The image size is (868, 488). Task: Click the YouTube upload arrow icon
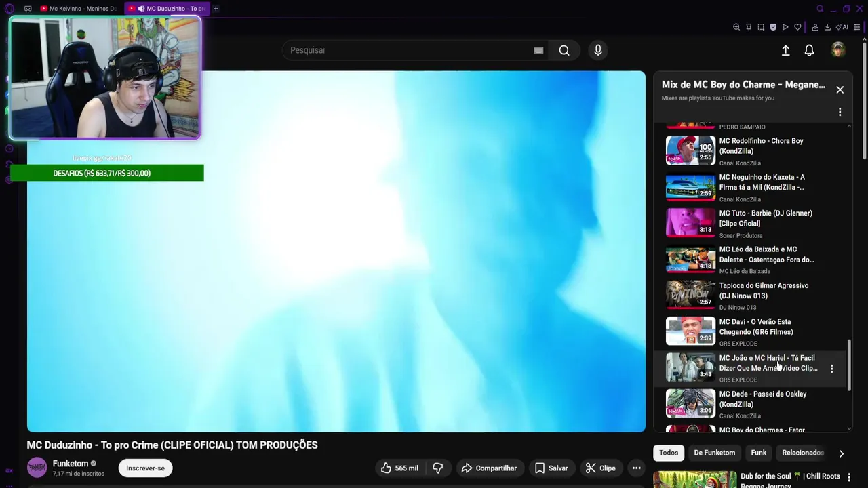pos(785,50)
